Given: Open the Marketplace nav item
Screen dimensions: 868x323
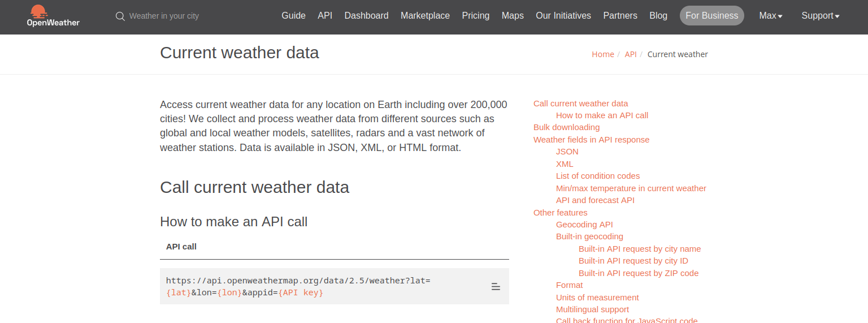Looking at the screenshot, I should tap(425, 16).
